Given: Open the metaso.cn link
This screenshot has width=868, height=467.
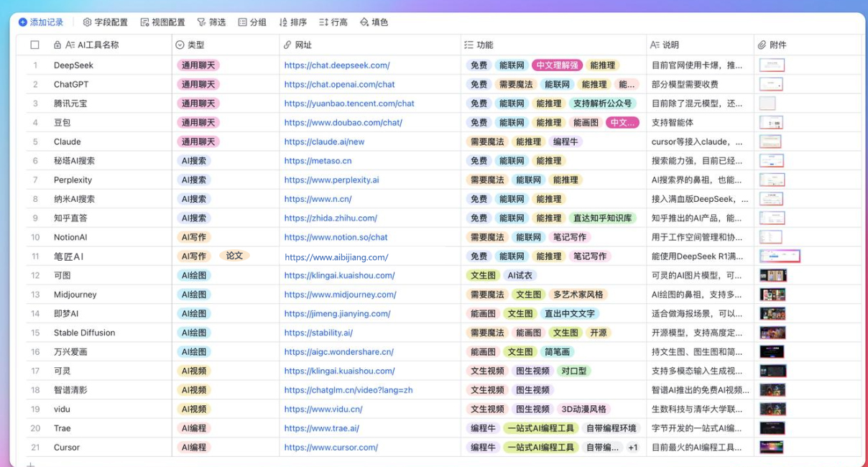Looking at the screenshot, I should [x=318, y=161].
